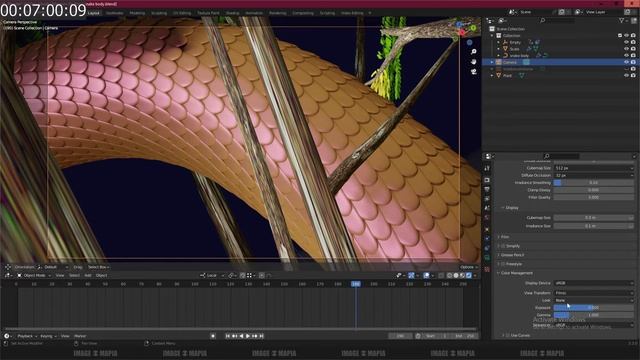Toggle Camera eye visibility in outliner
The width and height of the screenshot is (640, 360).
tap(626, 62)
